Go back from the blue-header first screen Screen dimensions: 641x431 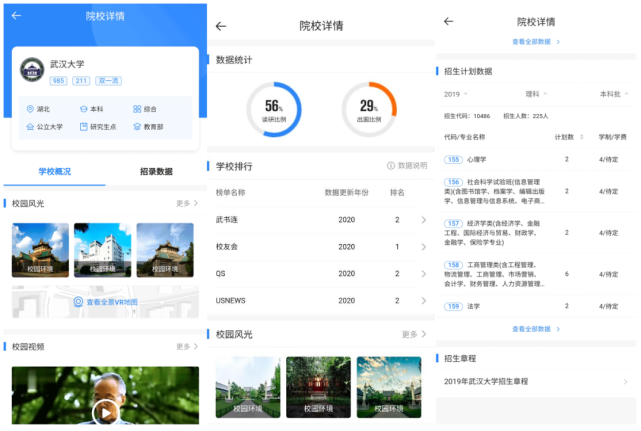tap(16, 16)
